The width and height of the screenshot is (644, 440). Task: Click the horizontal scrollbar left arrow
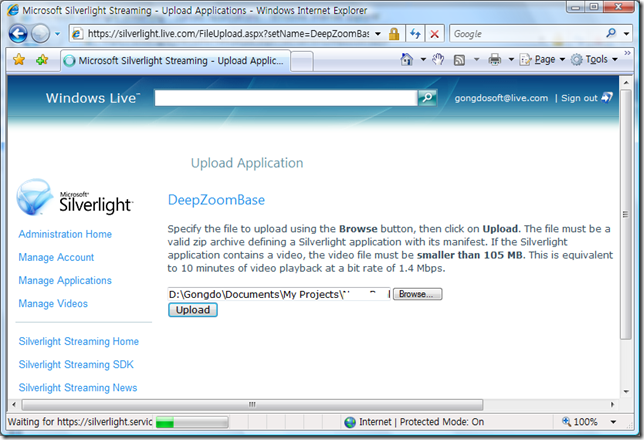click(x=14, y=405)
